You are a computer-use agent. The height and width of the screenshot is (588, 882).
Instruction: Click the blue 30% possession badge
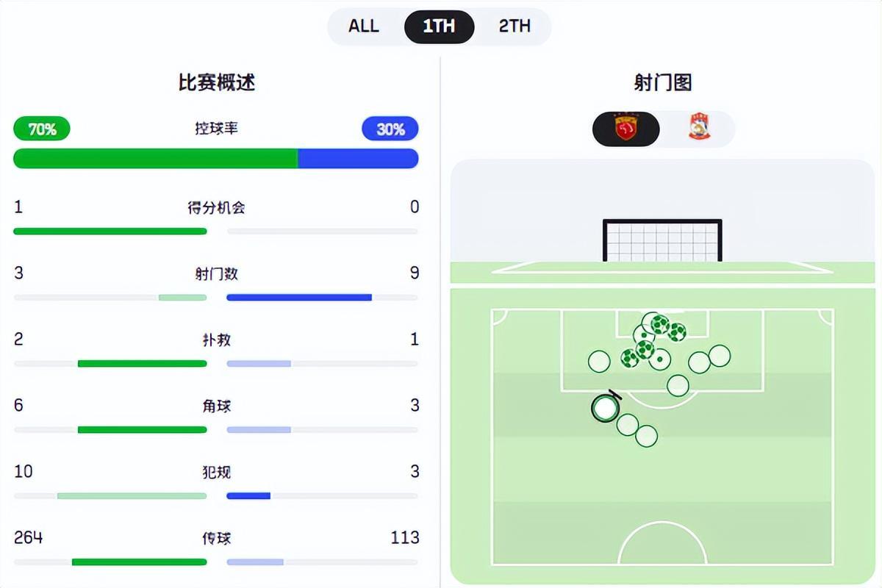[x=390, y=129]
